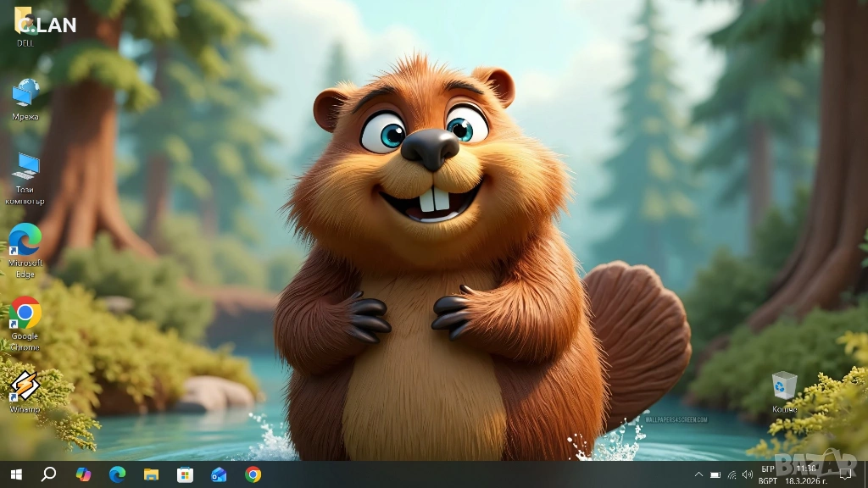
Task: Open File Explorer from the taskbar
Action: click(151, 474)
